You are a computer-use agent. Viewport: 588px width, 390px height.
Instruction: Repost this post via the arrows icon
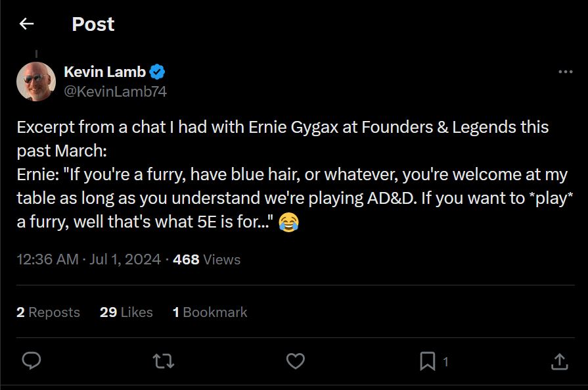(164, 360)
